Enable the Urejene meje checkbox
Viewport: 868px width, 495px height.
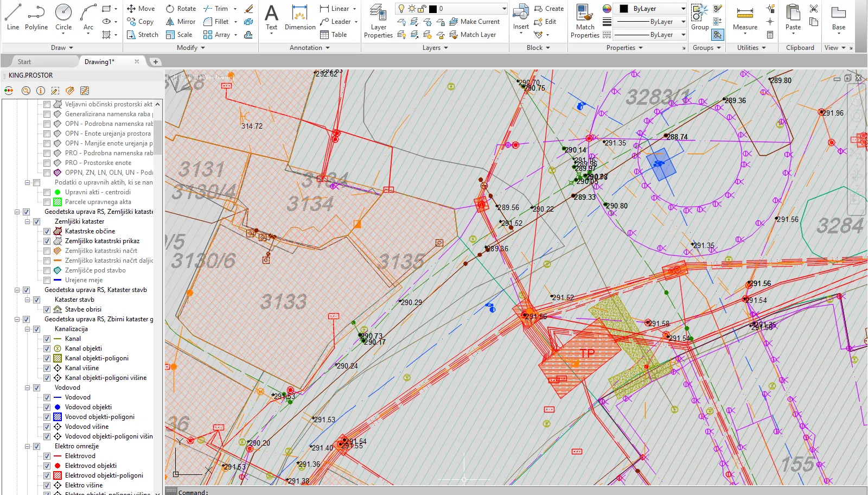(47, 280)
